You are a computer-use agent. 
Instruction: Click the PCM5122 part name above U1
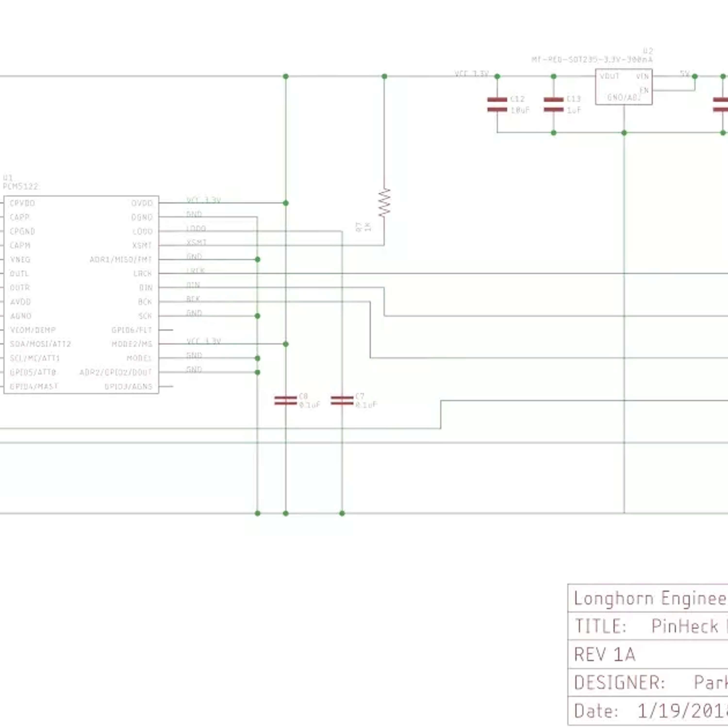click(21, 186)
